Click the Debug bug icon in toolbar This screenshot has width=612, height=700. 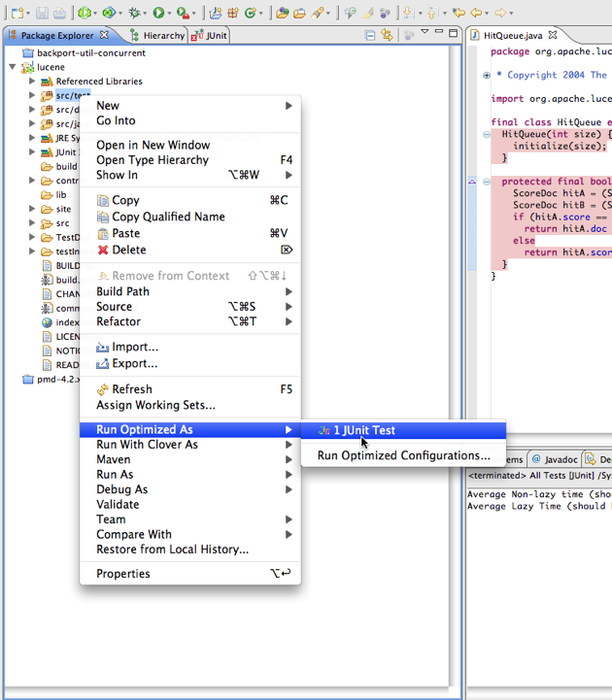(134, 13)
